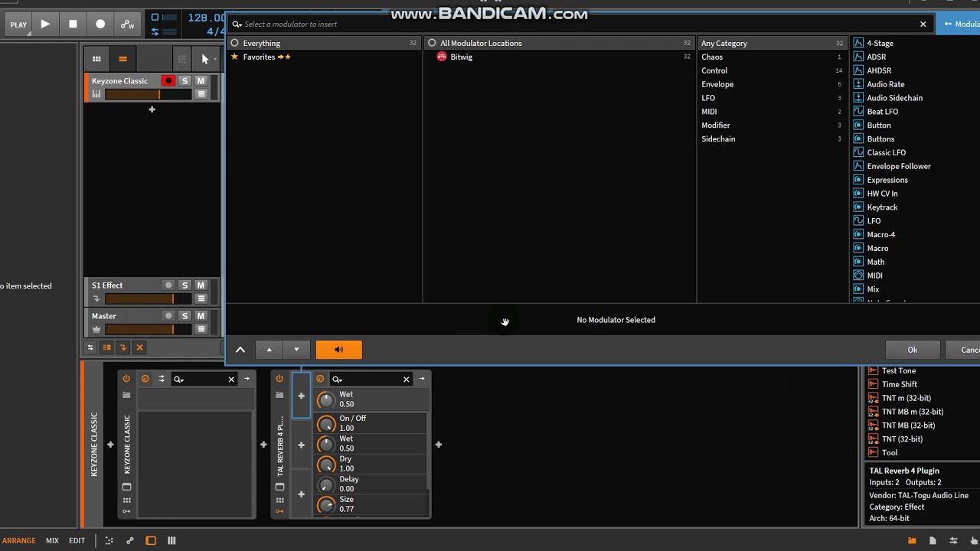
Task: Solo the Master track
Action: coord(185,316)
